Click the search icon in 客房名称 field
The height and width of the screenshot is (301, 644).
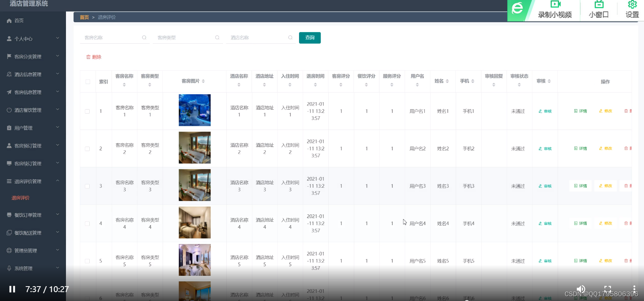point(144,37)
